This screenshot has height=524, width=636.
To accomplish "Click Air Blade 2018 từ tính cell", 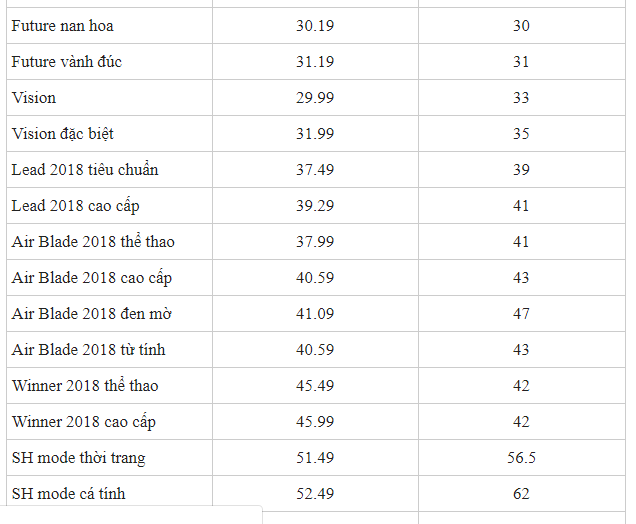I will click(x=110, y=350).
